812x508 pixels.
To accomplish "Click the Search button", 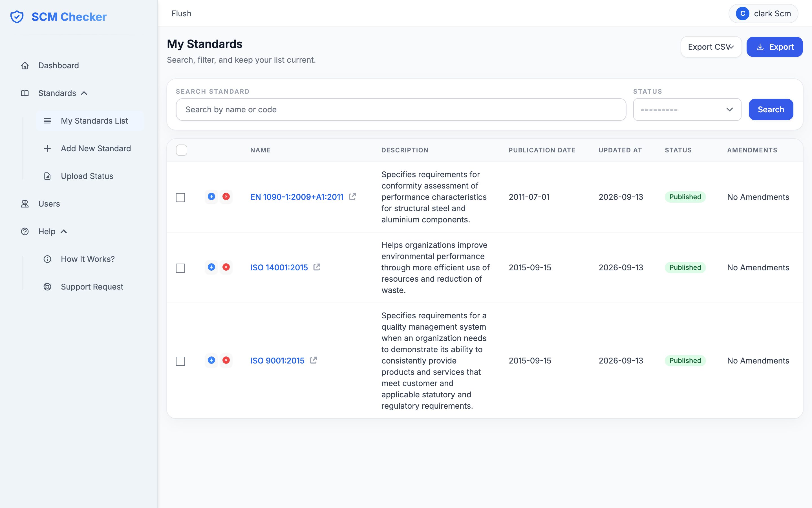I will 771,110.
